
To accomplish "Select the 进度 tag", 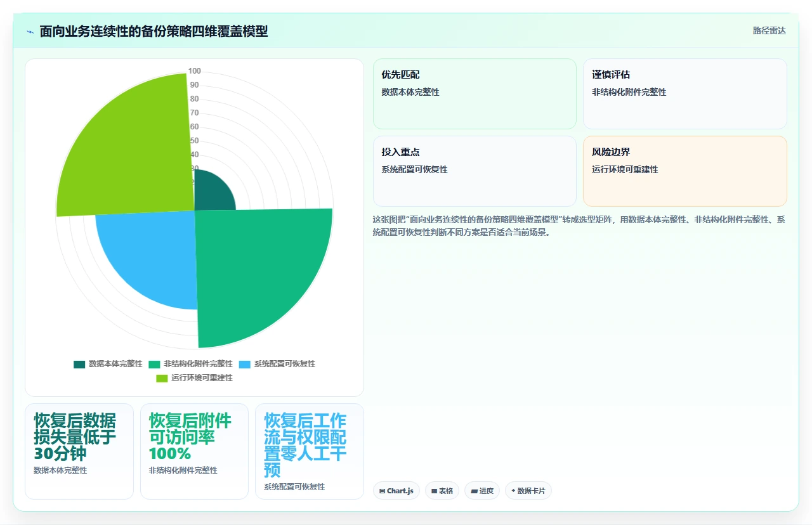I will coord(482,491).
